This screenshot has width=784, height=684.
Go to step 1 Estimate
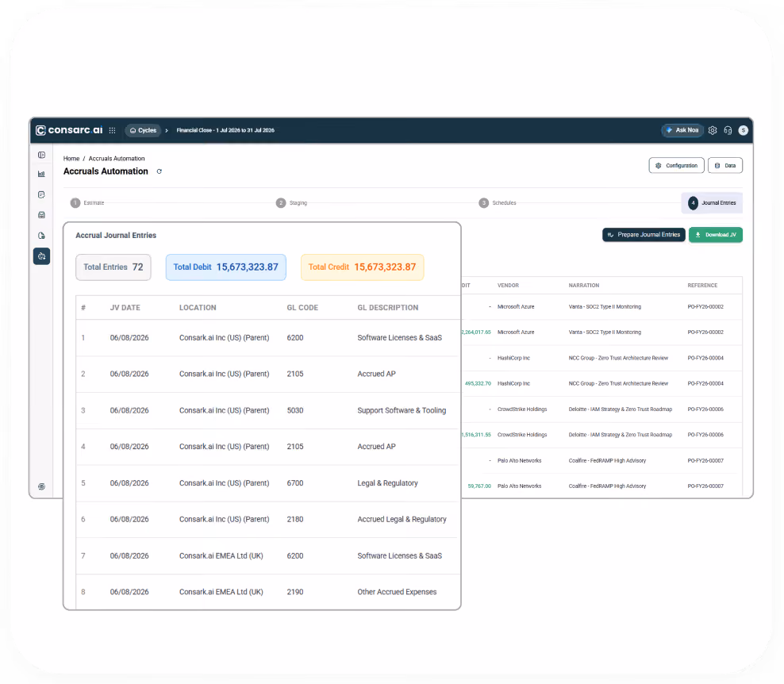pyautogui.click(x=87, y=203)
